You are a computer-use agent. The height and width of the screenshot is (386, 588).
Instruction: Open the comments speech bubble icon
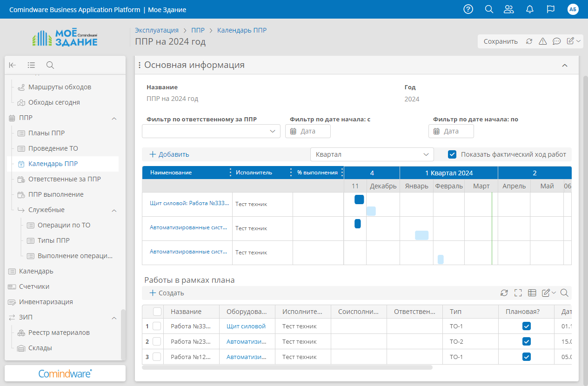(556, 41)
